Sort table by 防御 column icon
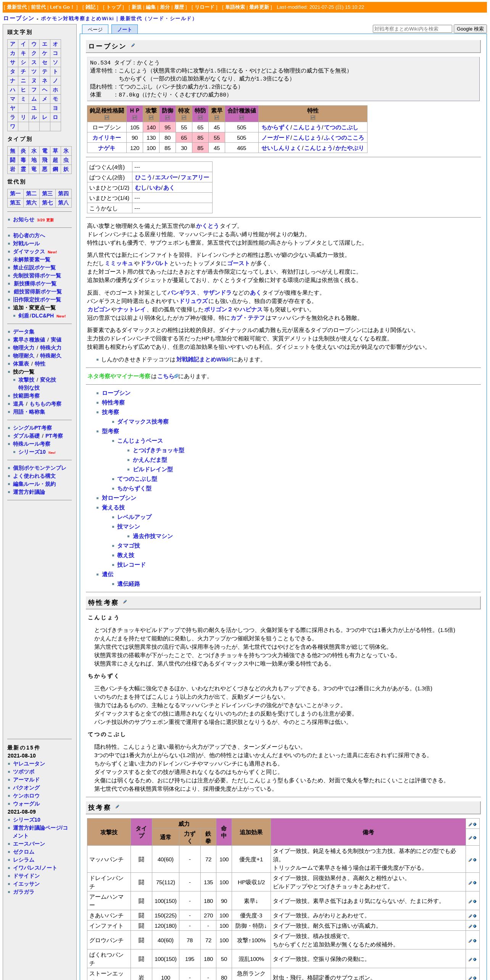Screen dimensions: 490x980 168,118
